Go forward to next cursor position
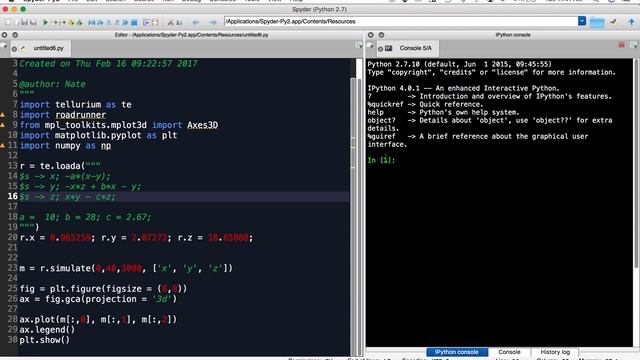640x360 pixels. 213,22
